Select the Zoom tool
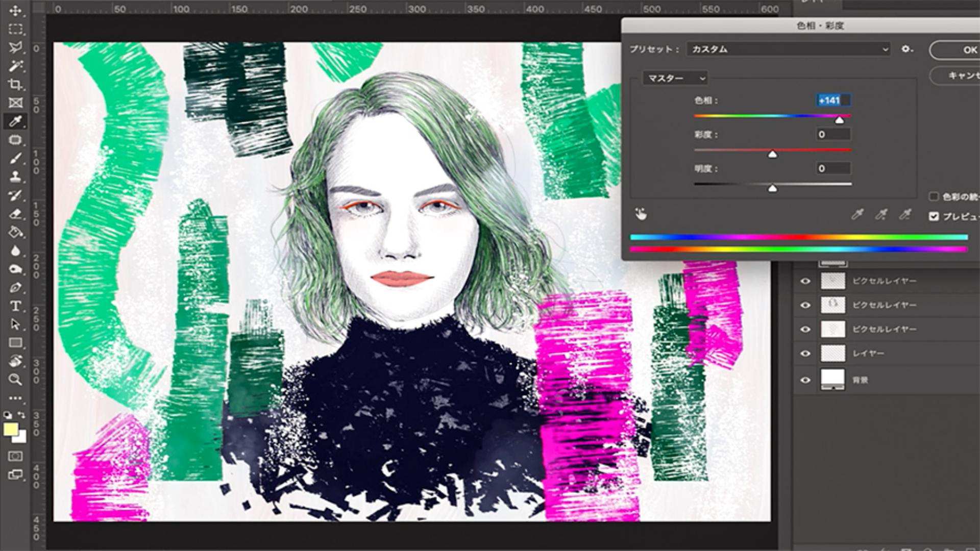Screen dimensions: 980x551 [x=15, y=380]
